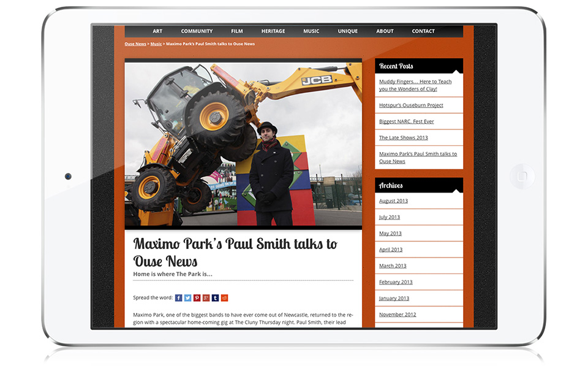Image resolution: width=588 pixels, height=368 pixels.
Task: Share via the Google Plus icon
Action: (x=206, y=298)
